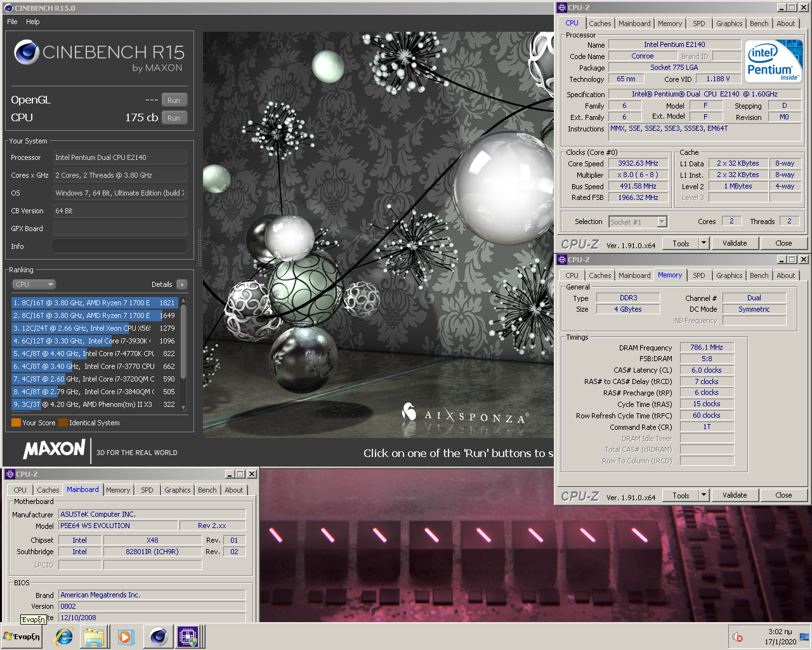
Task: Click the Bus Speed value 491.58 MHz
Action: (638, 186)
